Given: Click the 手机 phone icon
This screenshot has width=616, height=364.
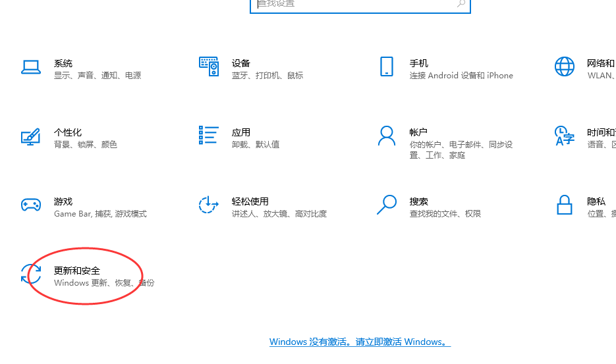Looking at the screenshot, I should pyautogui.click(x=387, y=66).
